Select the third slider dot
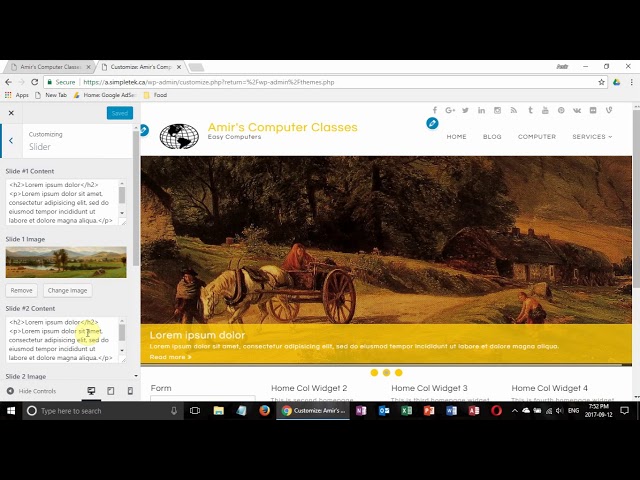 click(x=399, y=372)
